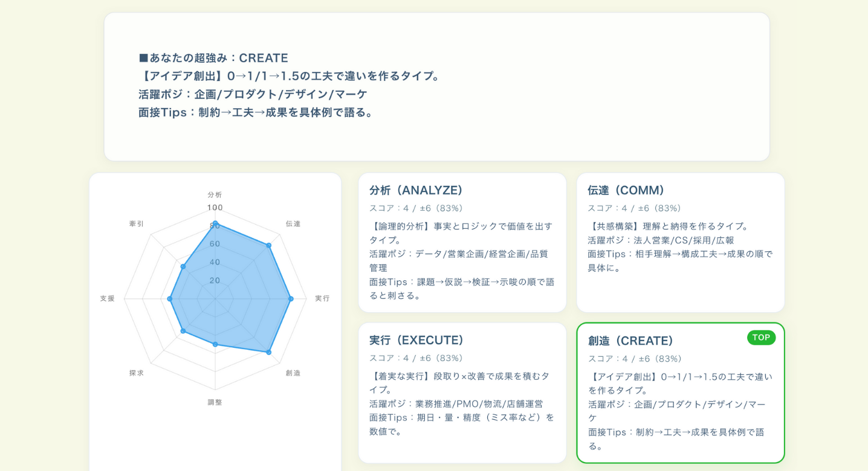Viewport: 868px width, 471px height.
Task: Click the 分析 data point on radar chart
Action: click(215, 223)
